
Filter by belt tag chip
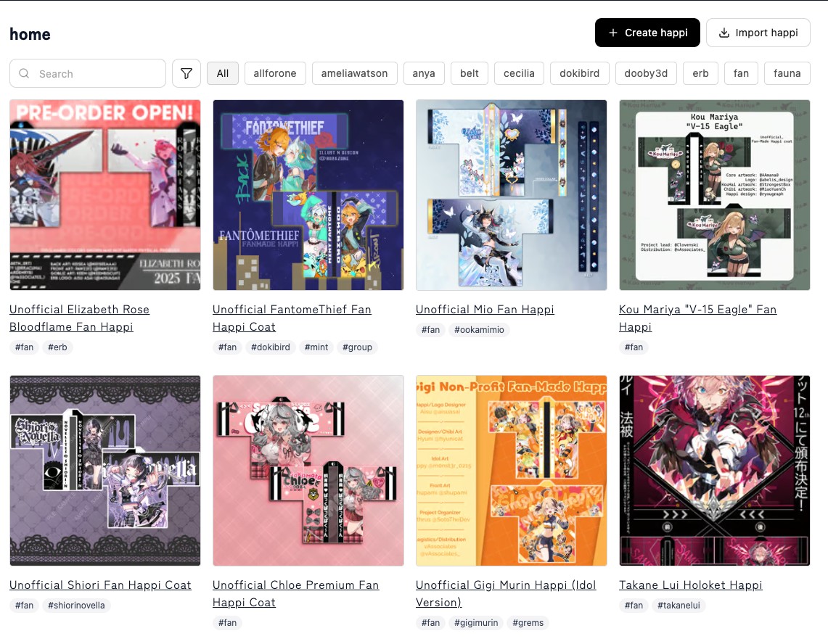[470, 73]
